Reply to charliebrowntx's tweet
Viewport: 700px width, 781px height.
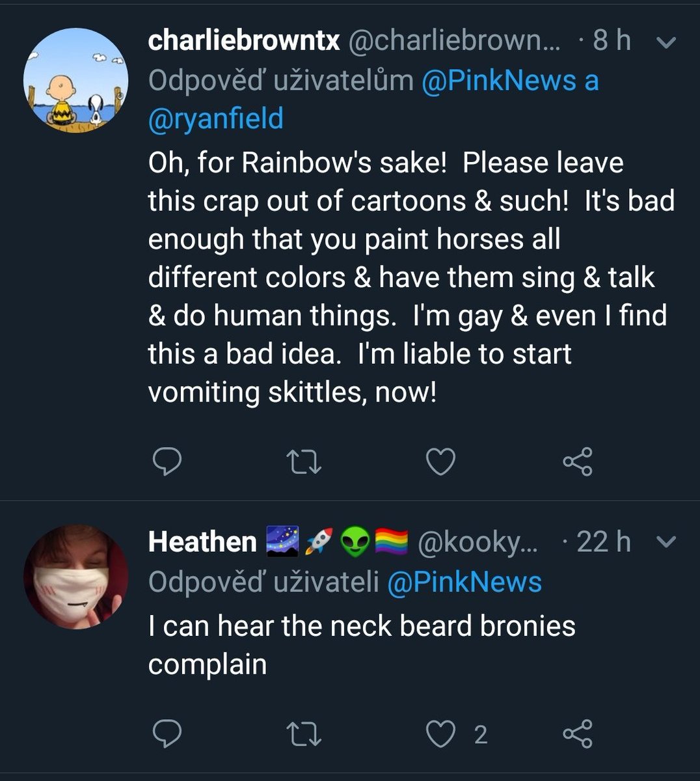click(167, 461)
